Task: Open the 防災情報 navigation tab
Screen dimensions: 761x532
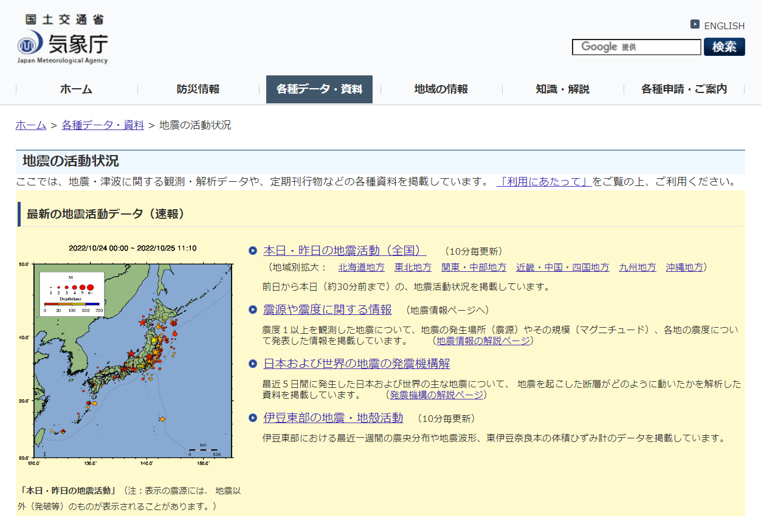Action: tap(198, 89)
